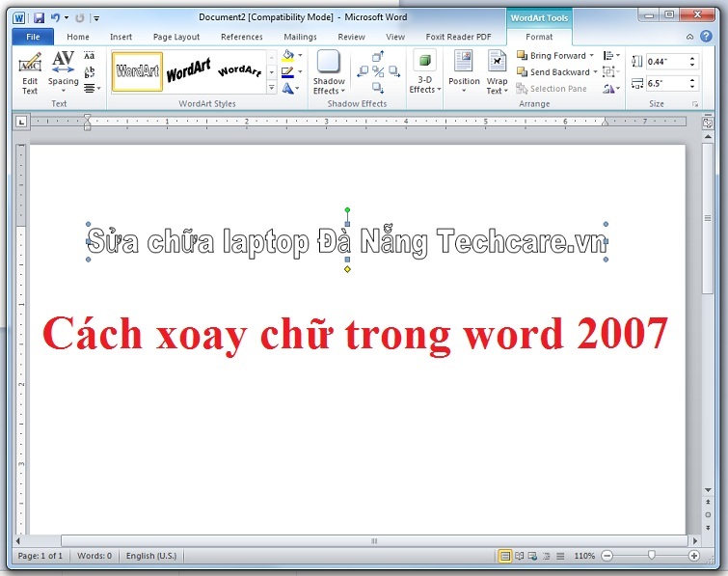Open the Position gallery
Image resolution: width=728 pixels, height=576 pixels.
tap(464, 72)
